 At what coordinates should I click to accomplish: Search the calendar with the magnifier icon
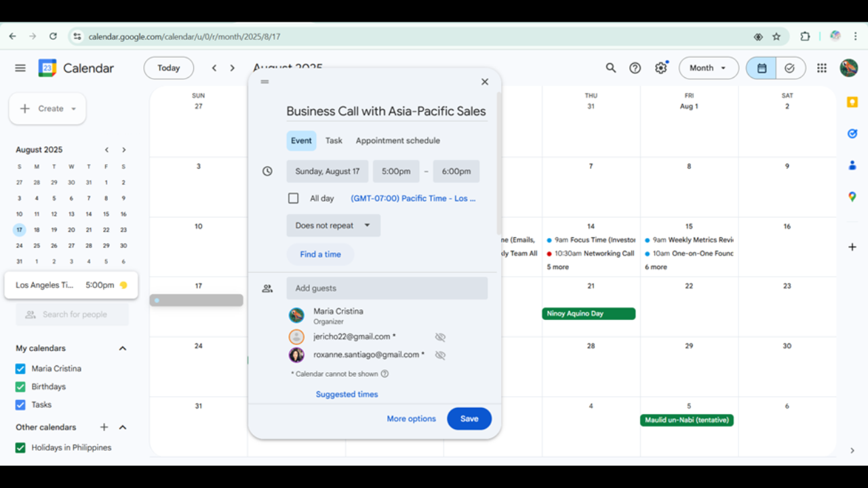611,68
